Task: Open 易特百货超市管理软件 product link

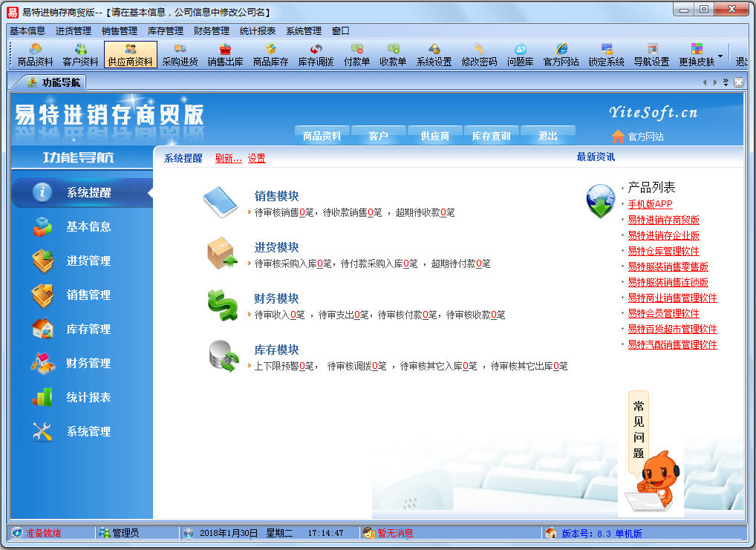Action: (673, 330)
